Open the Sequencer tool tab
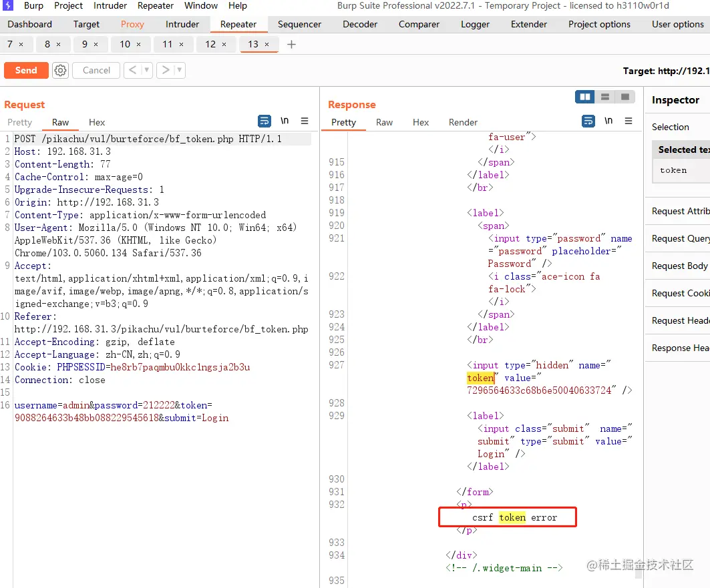This screenshot has height=588, width=710. click(299, 25)
